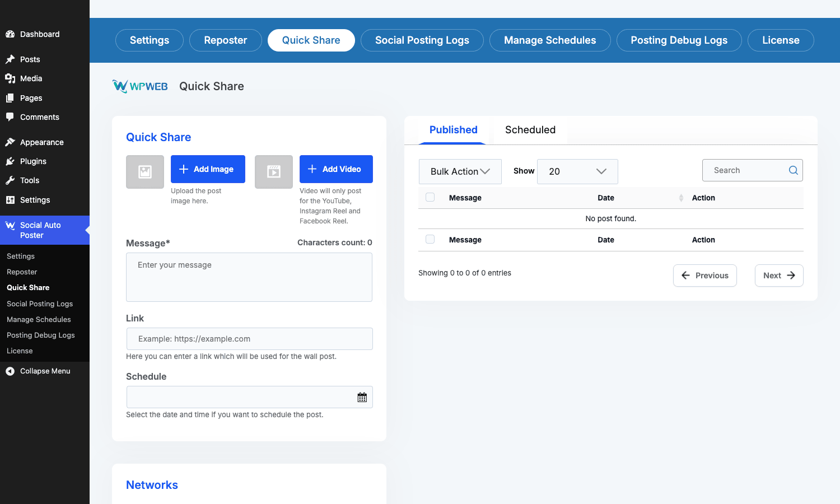Click the Add Video button
The image size is (840, 504).
click(x=336, y=169)
